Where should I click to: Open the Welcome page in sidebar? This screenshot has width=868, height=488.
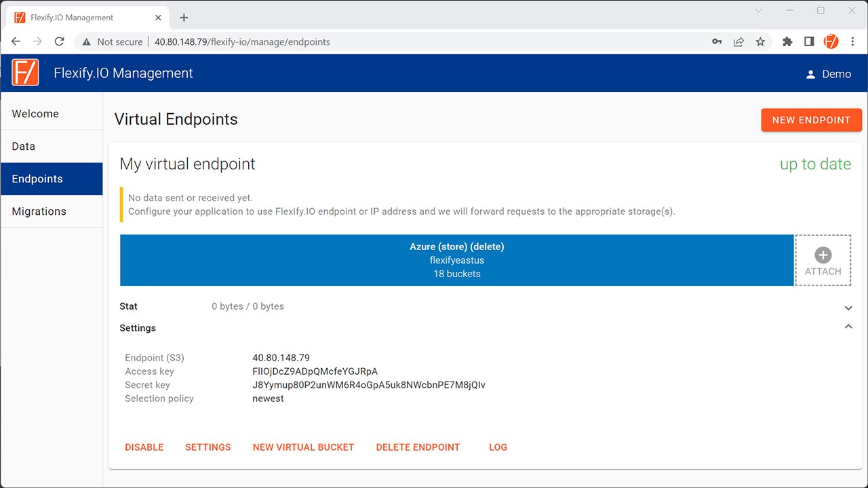[52, 114]
